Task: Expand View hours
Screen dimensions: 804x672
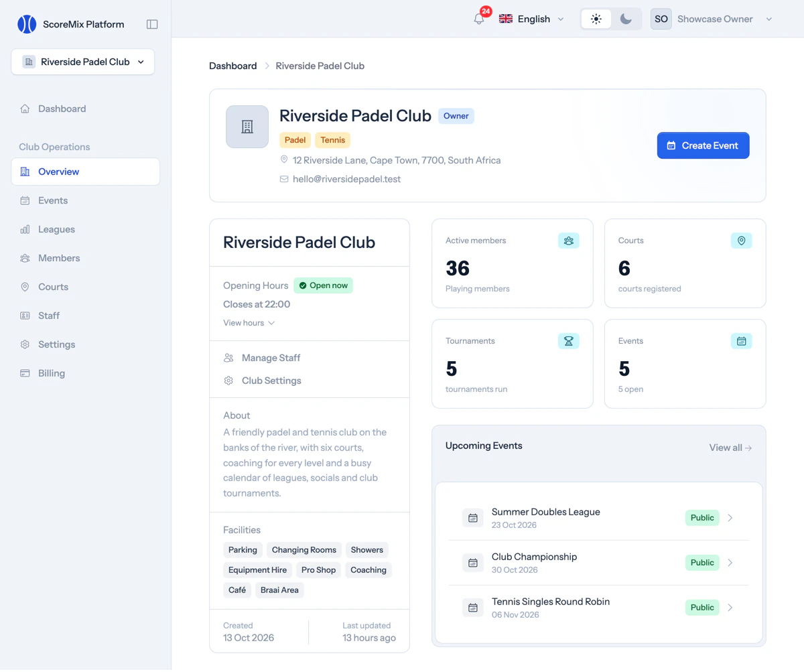Action: 249,323
